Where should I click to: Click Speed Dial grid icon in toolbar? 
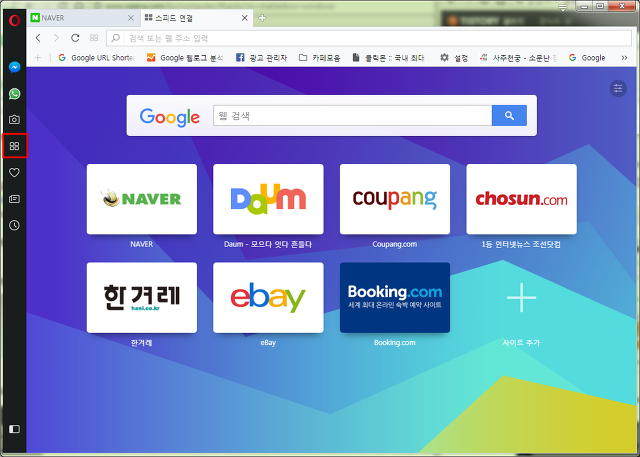(x=94, y=38)
